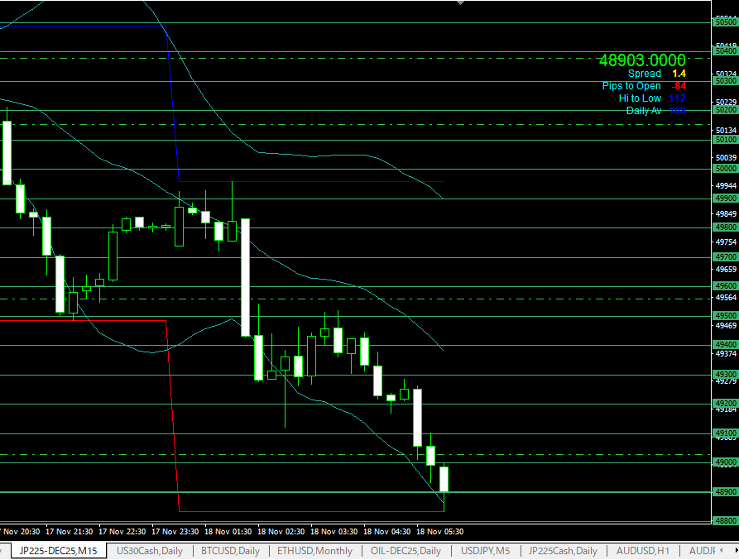Select the JP225Cash,Daily chart tab

(x=563, y=551)
